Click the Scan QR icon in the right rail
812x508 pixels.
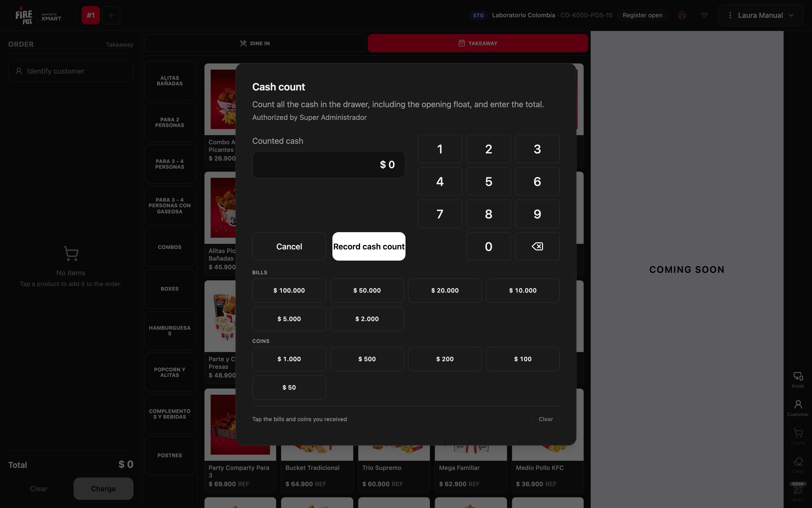click(x=798, y=492)
